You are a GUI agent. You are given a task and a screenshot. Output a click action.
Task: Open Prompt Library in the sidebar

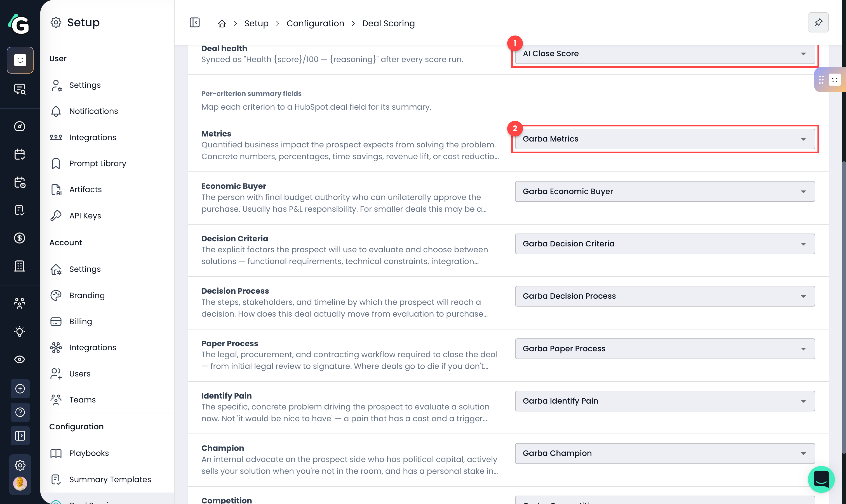[107, 164]
